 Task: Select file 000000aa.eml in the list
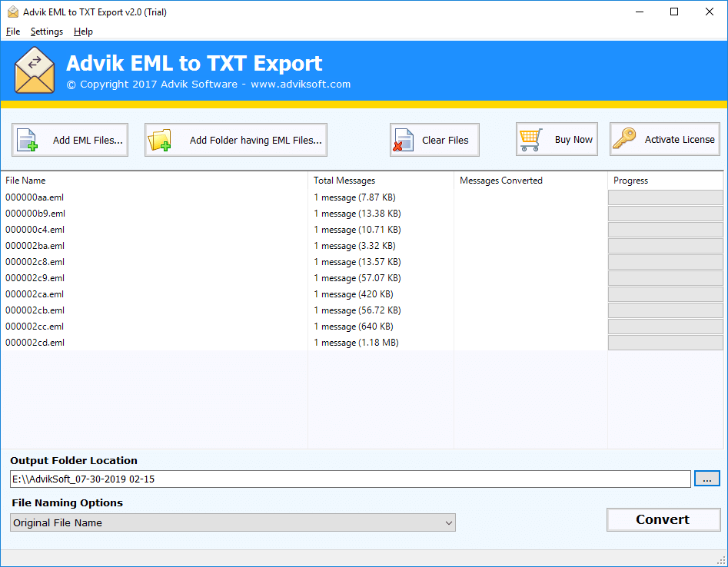pyautogui.click(x=35, y=197)
